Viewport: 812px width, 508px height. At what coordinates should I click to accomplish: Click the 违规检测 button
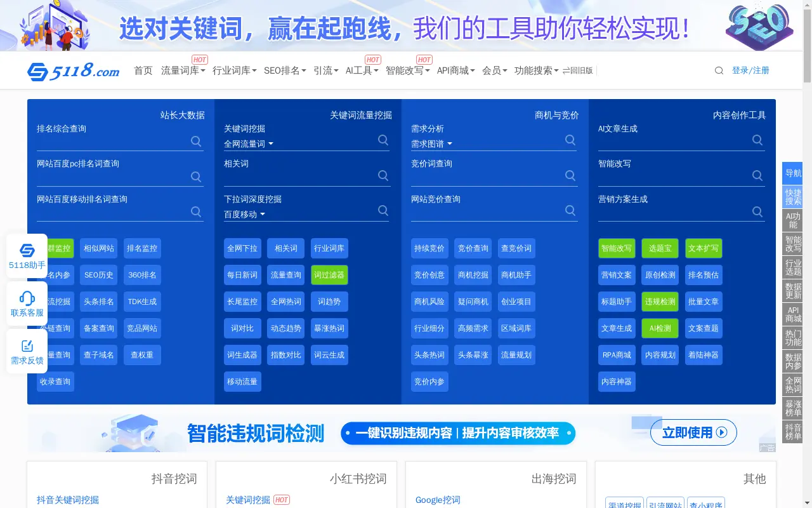coord(660,302)
